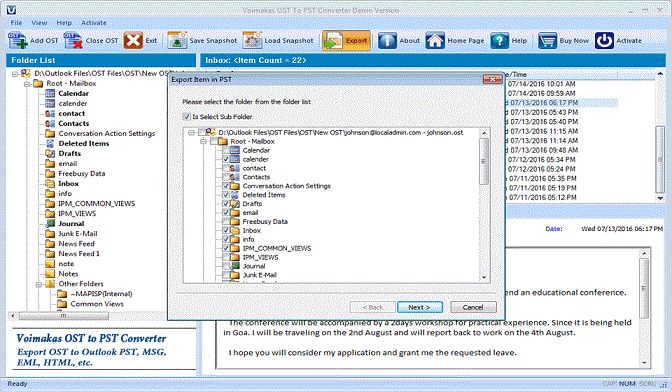The height and width of the screenshot is (392, 672).
Task: Click the Export toolbar button
Action: [346, 41]
